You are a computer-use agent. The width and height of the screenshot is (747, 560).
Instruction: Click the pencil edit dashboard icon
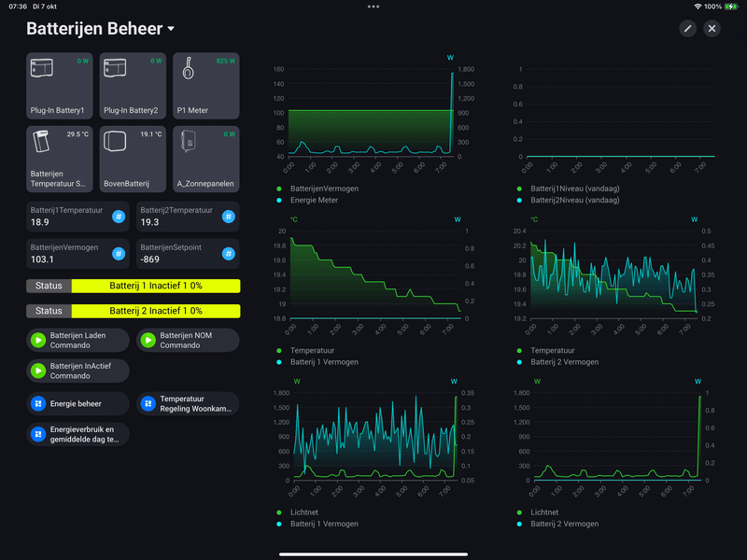coord(687,29)
